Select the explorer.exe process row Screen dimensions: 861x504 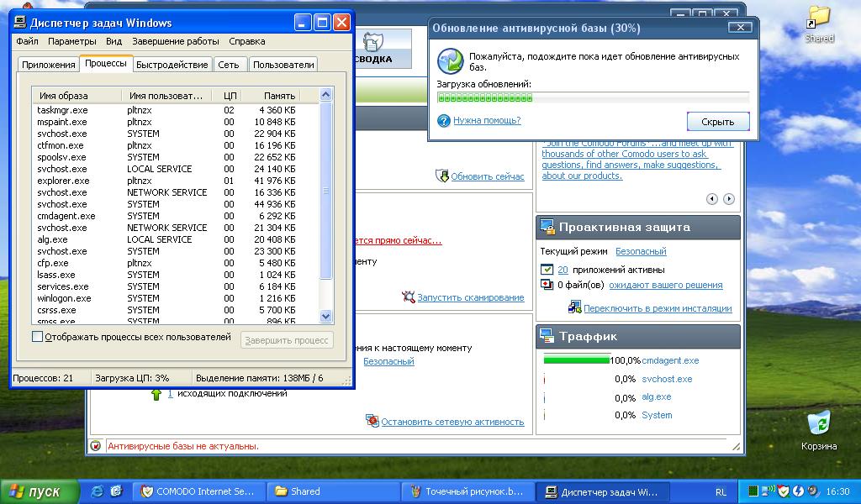pyautogui.click(x=175, y=181)
